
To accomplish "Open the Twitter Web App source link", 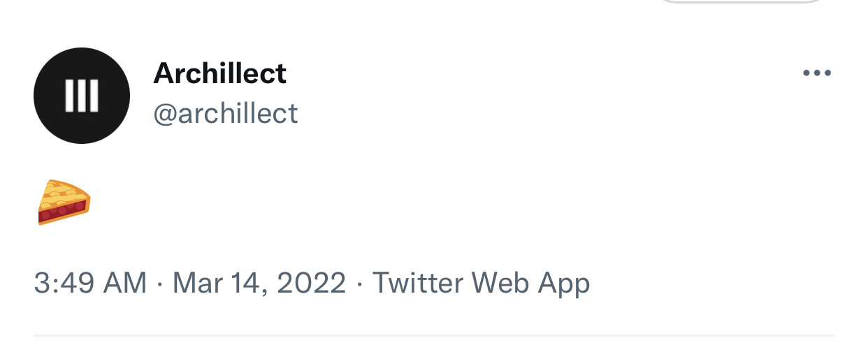I will coord(481,284).
